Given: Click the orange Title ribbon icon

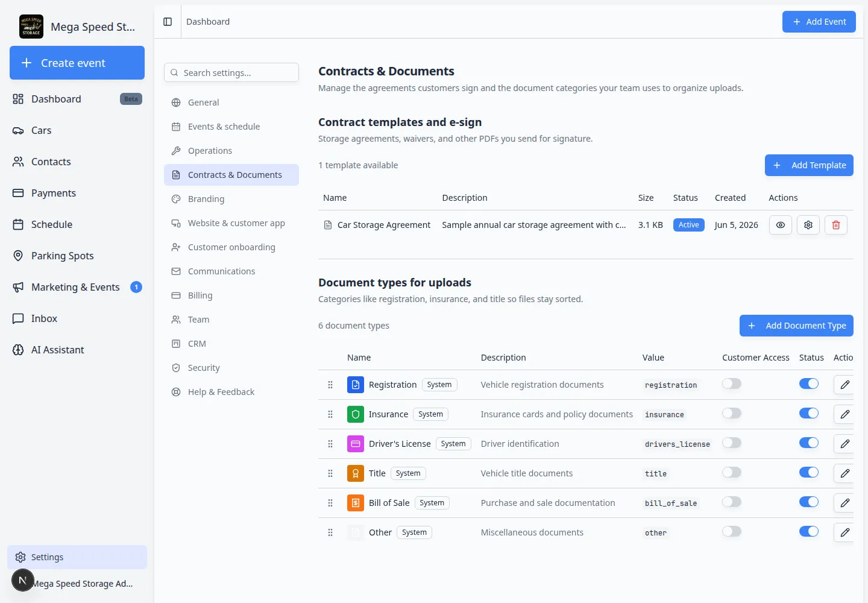Looking at the screenshot, I should [x=356, y=473].
